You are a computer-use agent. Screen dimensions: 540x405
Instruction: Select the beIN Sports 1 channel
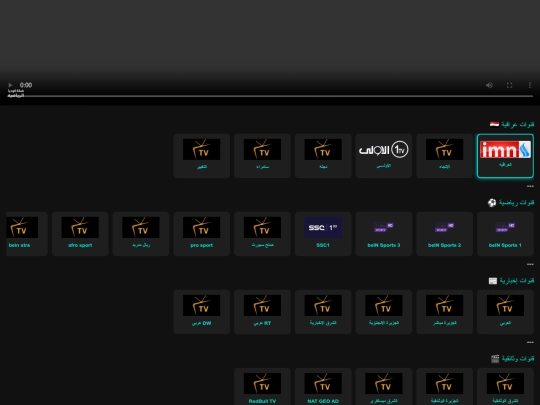click(x=505, y=234)
